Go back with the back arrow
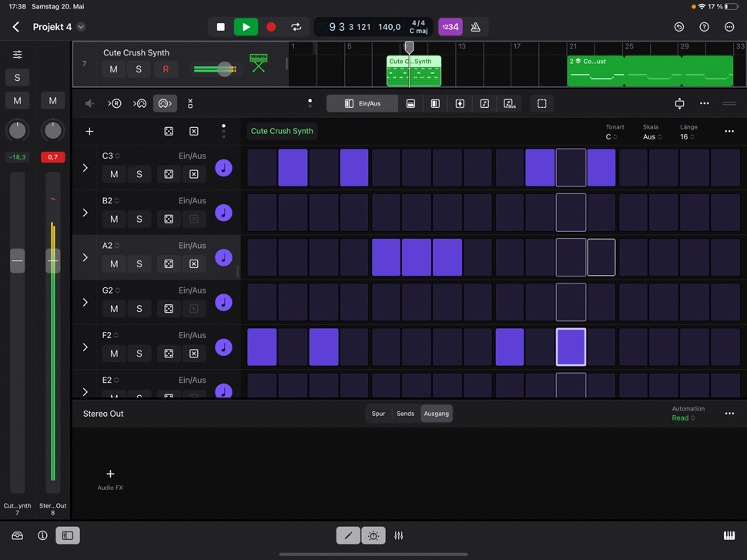 (15, 27)
